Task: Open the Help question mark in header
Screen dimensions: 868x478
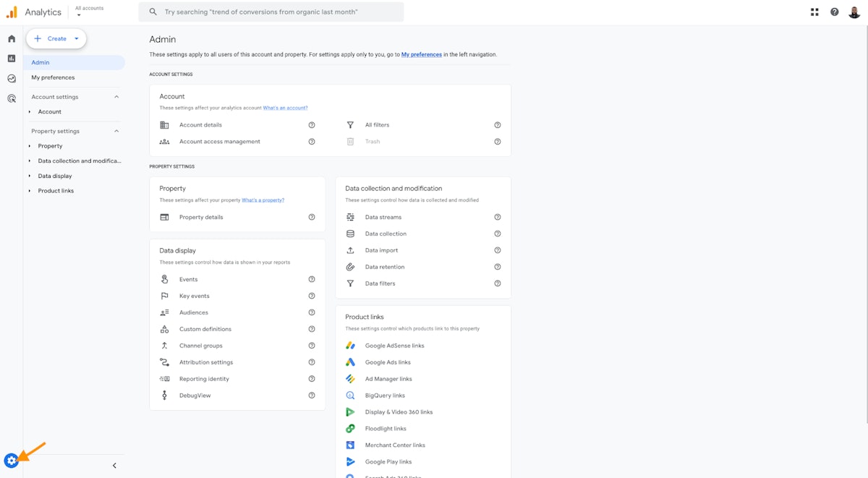Action: 835,12
